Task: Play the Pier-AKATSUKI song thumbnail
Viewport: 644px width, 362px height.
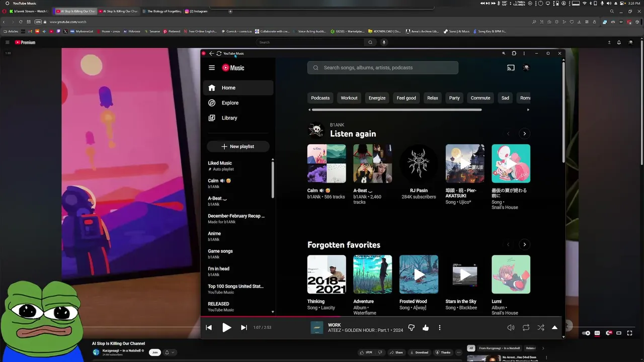Action: (x=465, y=163)
